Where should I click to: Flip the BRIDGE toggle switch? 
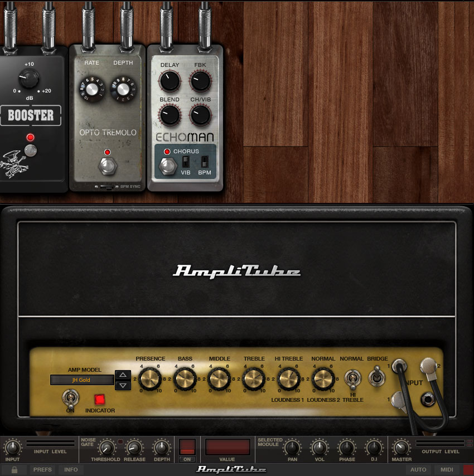coord(377,376)
